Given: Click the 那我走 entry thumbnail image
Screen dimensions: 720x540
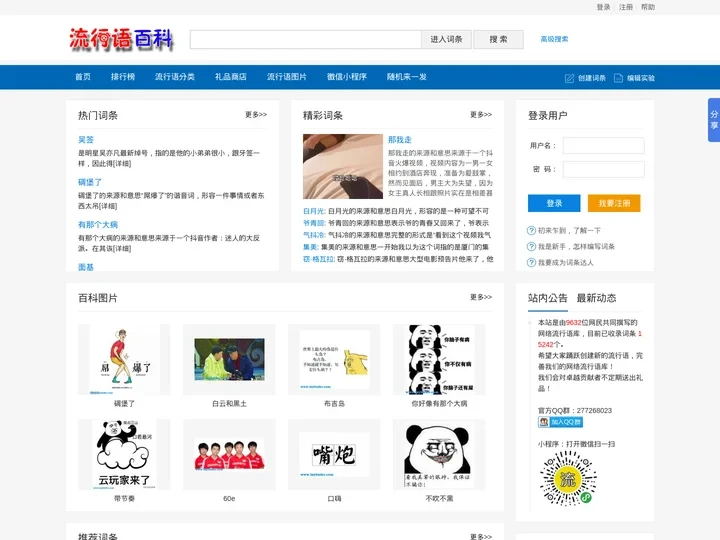Looking at the screenshot, I should (343, 166).
